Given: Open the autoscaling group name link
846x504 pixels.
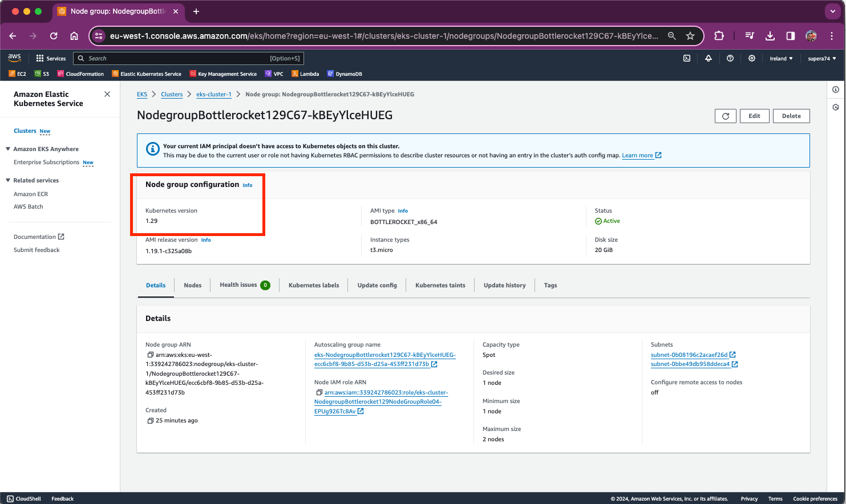Looking at the screenshot, I should point(385,359).
